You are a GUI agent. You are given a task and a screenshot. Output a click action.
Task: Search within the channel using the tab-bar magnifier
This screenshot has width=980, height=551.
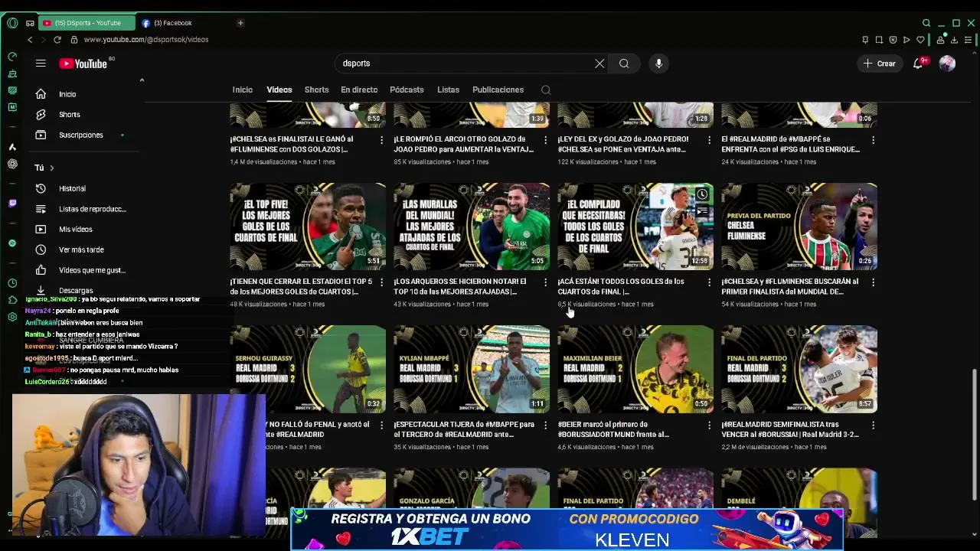click(546, 90)
